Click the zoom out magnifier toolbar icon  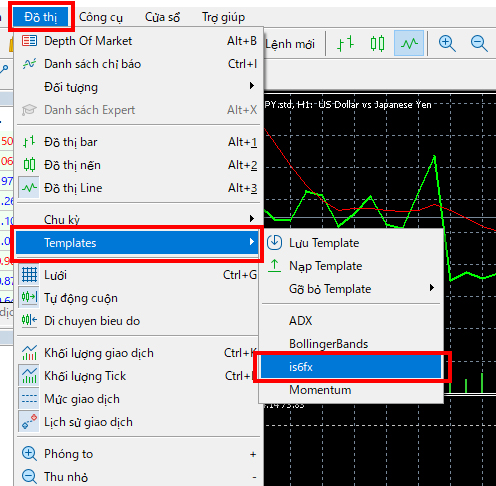click(x=479, y=44)
